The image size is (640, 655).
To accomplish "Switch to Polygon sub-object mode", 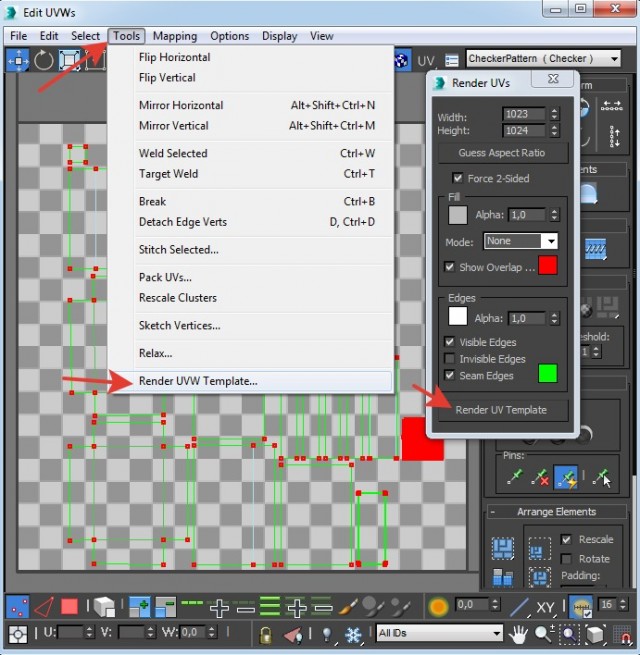I will click(x=69, y=607).
